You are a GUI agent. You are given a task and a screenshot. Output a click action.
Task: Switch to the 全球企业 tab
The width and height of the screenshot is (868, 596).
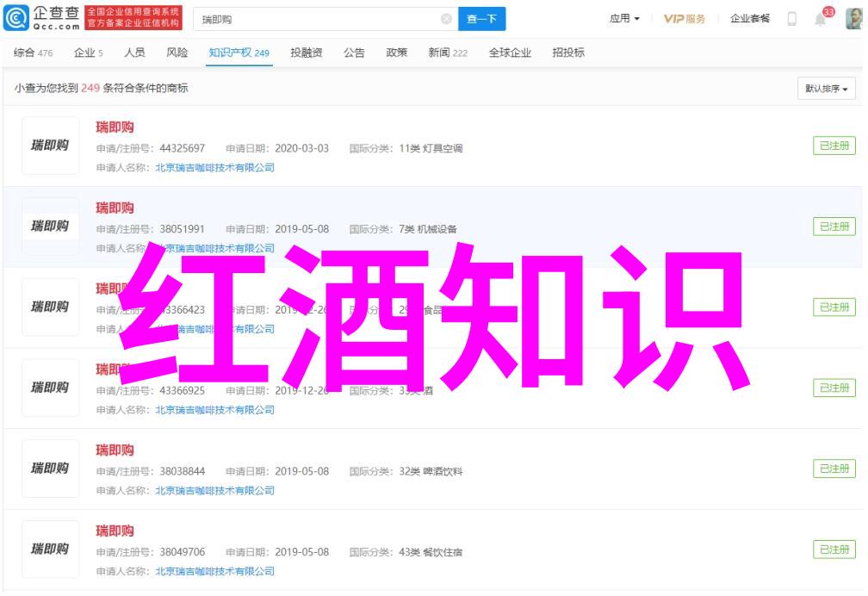tap(510, 53)
